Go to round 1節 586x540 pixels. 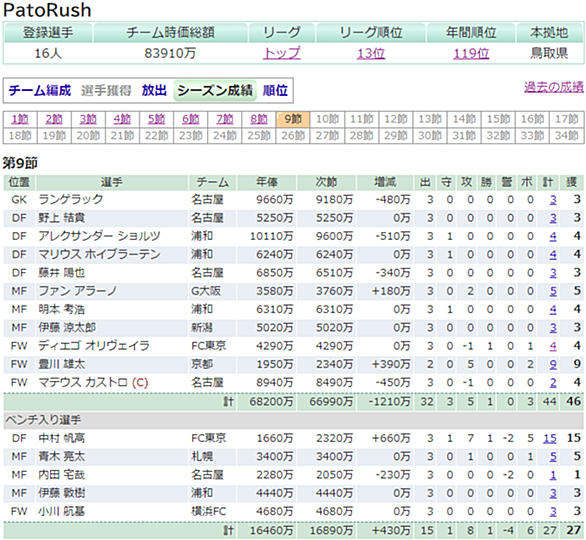[20, 119]
